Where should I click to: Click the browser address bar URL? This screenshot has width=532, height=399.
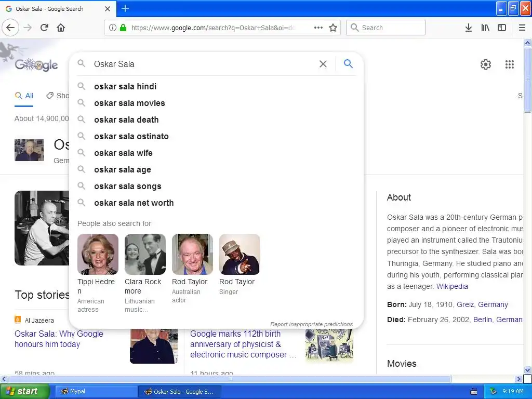[213, 28]
